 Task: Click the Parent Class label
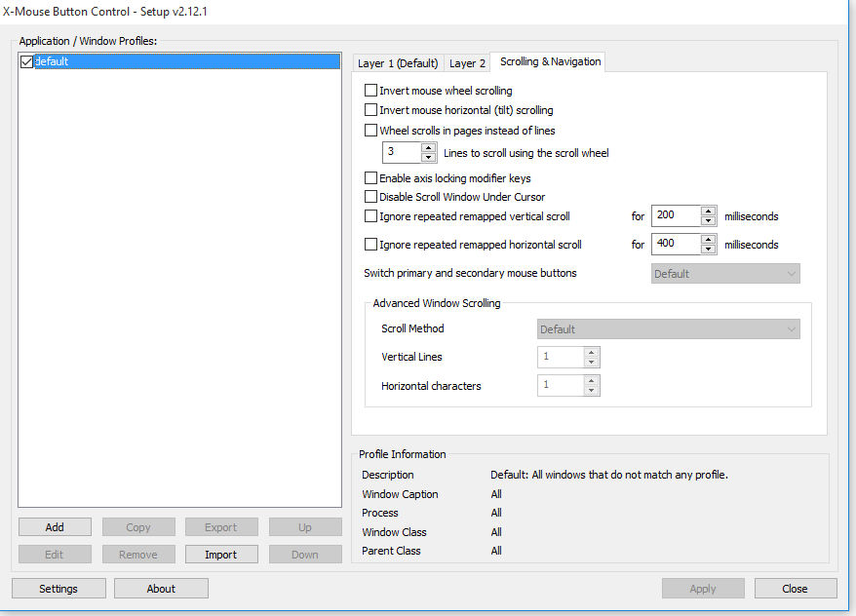click(x=391, y=551)
